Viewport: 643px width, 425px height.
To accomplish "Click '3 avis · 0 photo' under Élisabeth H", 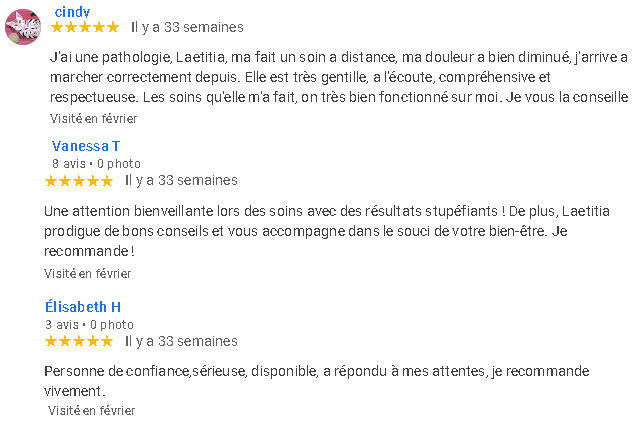I will coord(89,325).
